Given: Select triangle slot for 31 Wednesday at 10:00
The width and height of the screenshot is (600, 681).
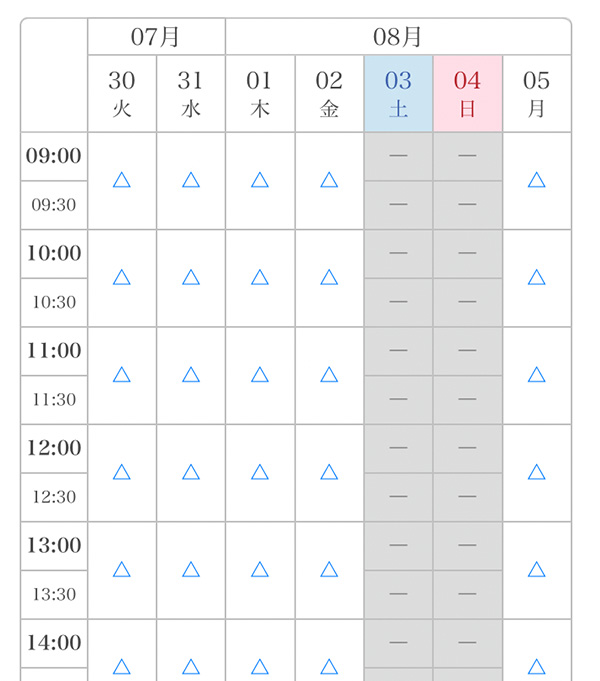Looking at the screenshot, I should 191,277.
